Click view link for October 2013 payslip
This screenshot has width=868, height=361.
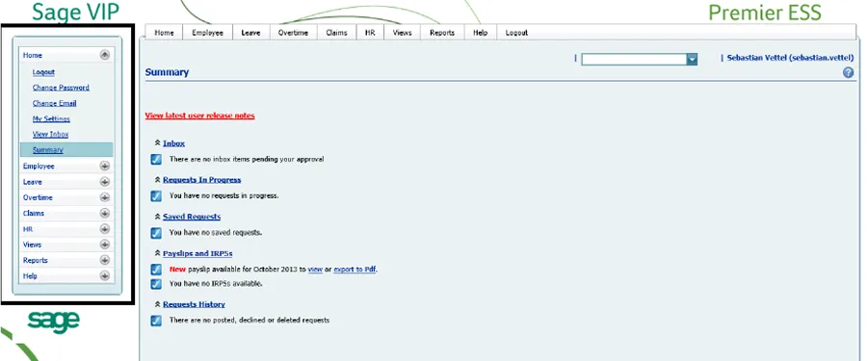tap(315, 270)
